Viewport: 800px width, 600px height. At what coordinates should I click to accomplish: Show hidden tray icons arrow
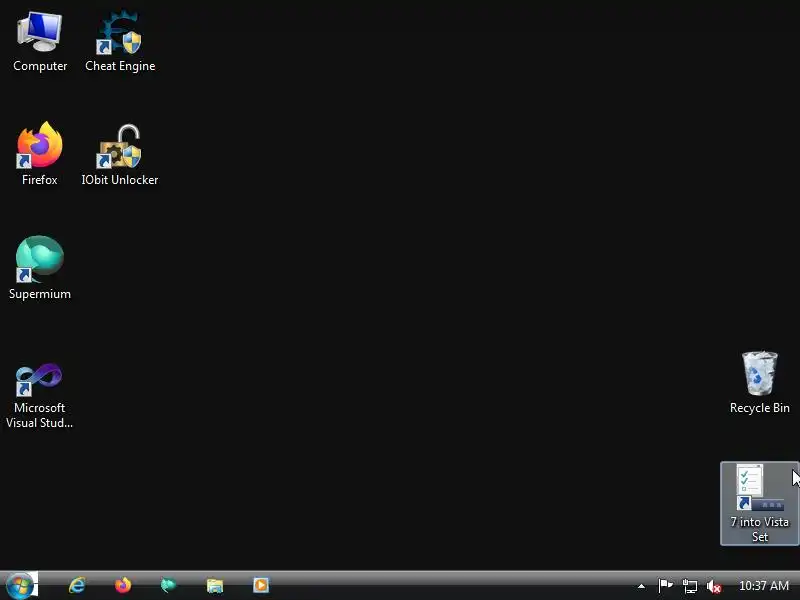click(641, 586)
